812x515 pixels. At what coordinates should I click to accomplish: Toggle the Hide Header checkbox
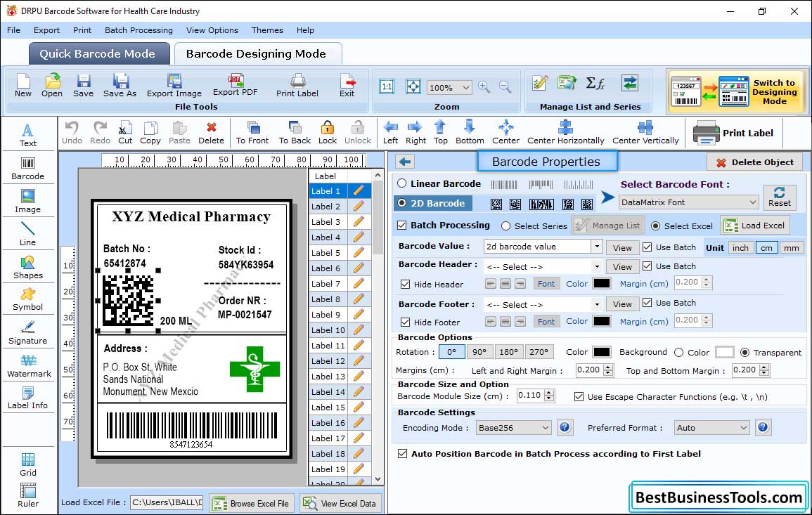[406, 284]
